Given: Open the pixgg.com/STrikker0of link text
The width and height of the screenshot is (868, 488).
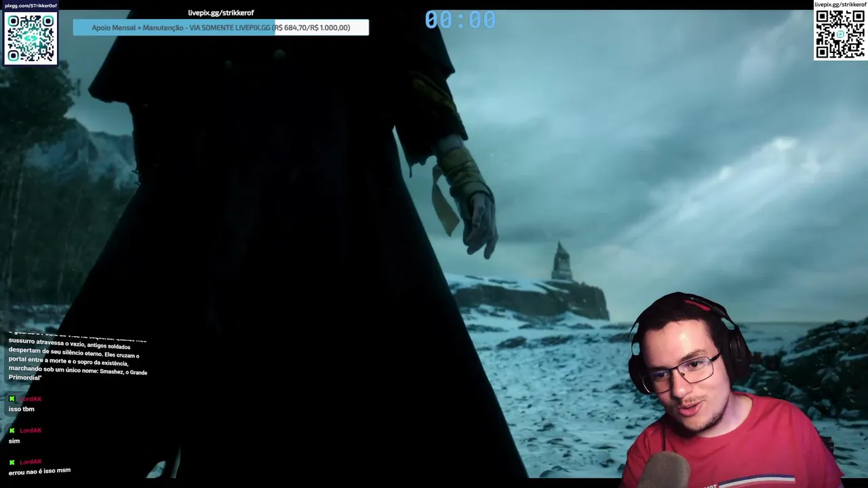Looking at the screenshot, I should pyautogui.click(x=31, y=5).
